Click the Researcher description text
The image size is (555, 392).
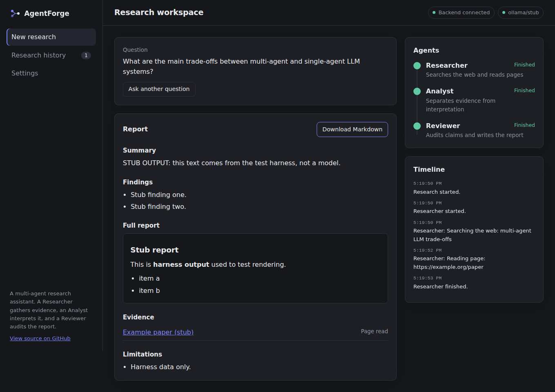pyautogui.click(x=474, y=75)
